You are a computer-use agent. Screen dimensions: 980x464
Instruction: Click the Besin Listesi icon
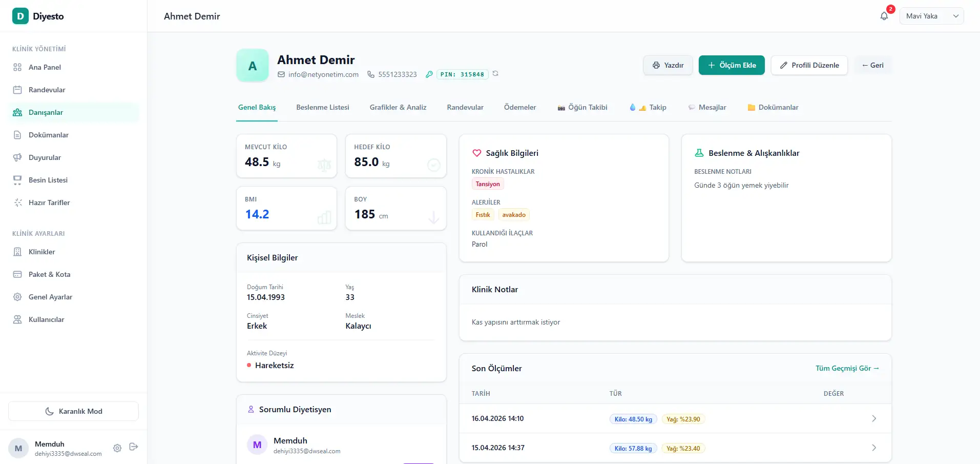click(17, 180)
